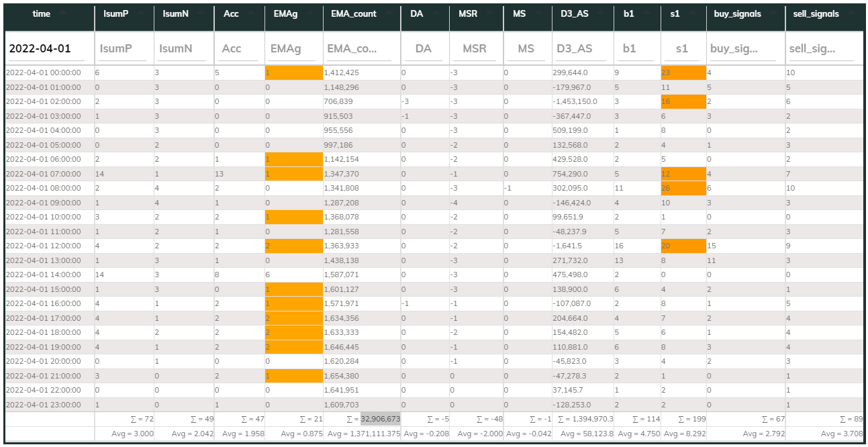The image size is (868, 447).
Task: Click the sort arrow beside EMA_count
Action: pos(387,13)
